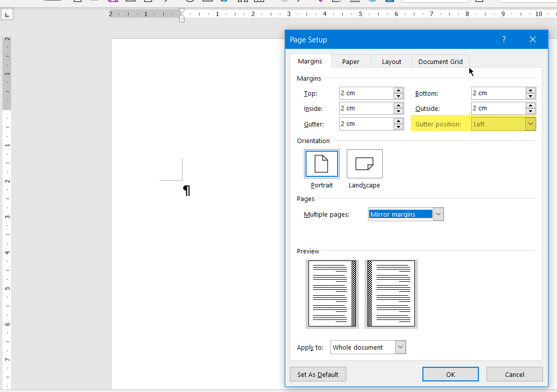Decrease the Outside margin with down arrow
Image resolution: width=557 pixels, height=392 pixels.
[531, 111]
